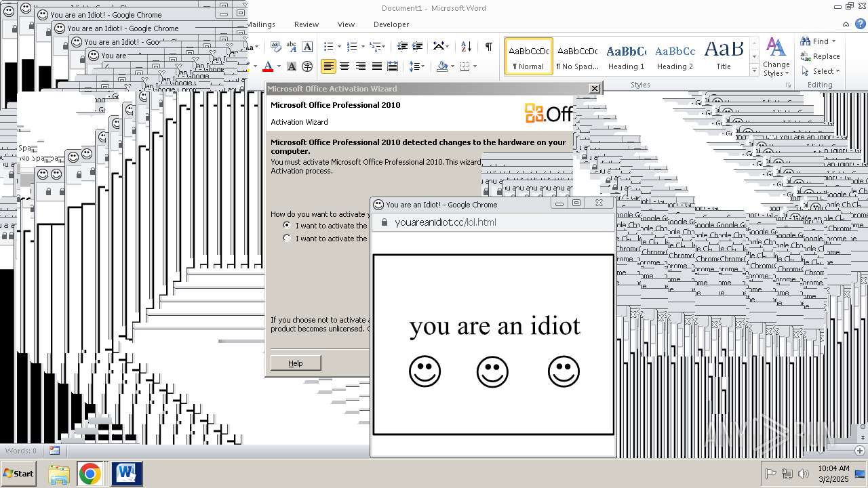Viewport: 868px width, 488px height.
Task: Expand the styles gallery More arrow
Action: point(755,70)
